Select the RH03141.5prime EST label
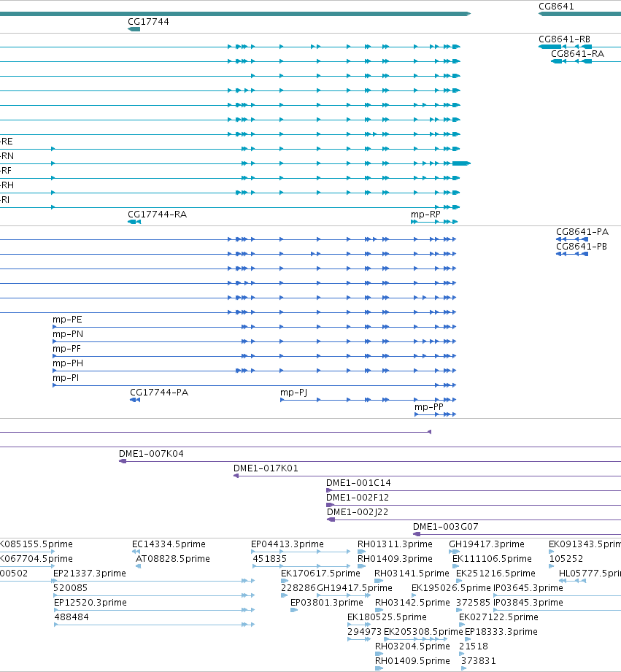The width and height of the screenshot is (621, 672). [x=412, y=573]
